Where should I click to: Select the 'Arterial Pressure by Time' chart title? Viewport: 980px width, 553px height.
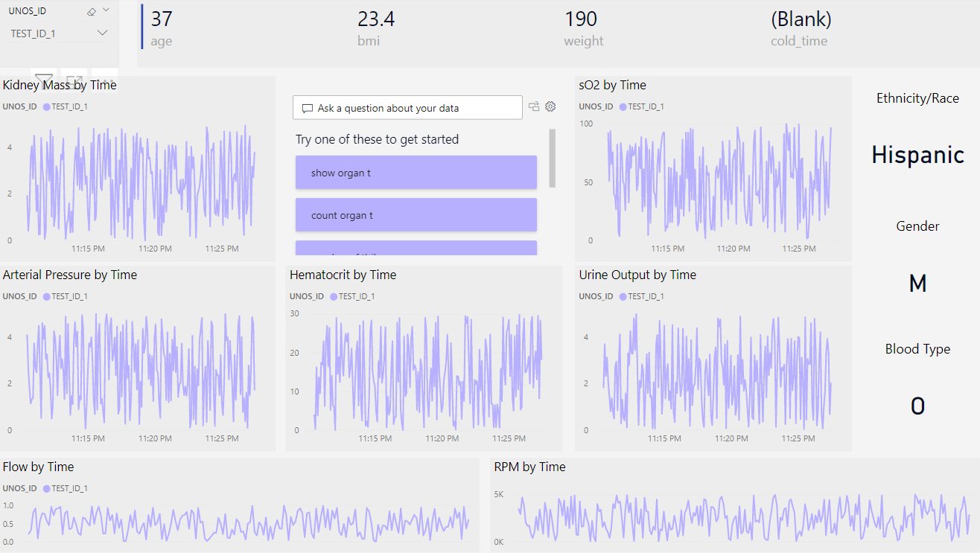tap(70, 275)
